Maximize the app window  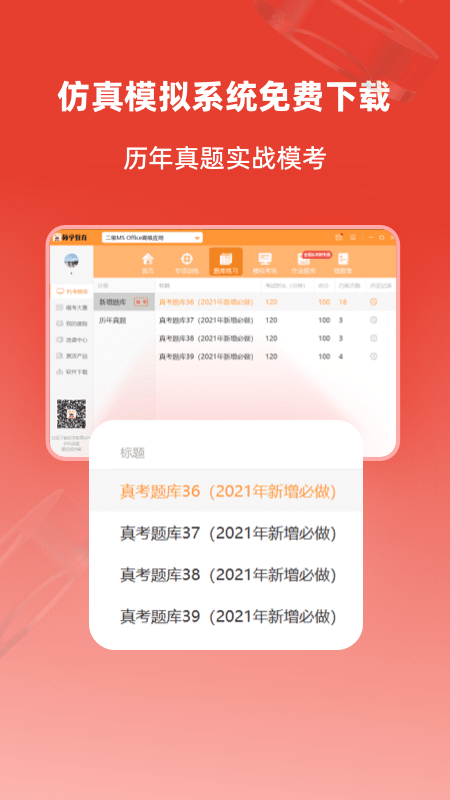coord(381,238)
